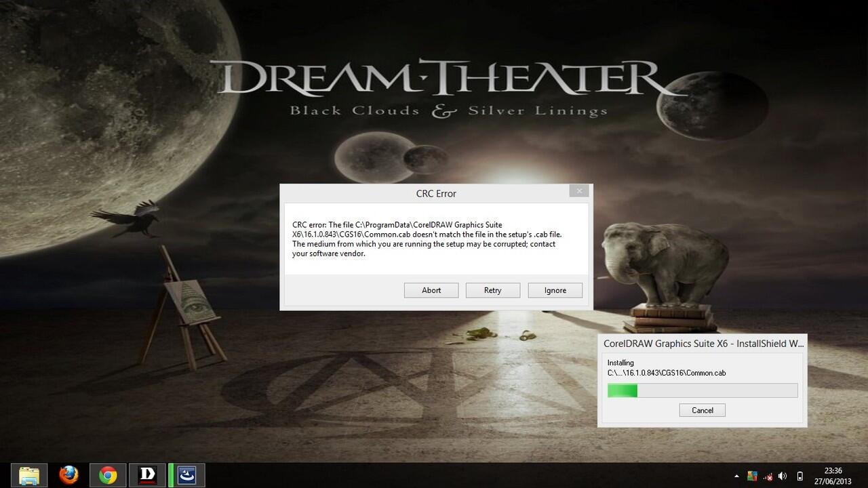Image resolution: width=868 pixels, height=488 pixels.
Task: Click the CorelDRAW Graphics Suite X6 installer title
Action: coord(703,344)
